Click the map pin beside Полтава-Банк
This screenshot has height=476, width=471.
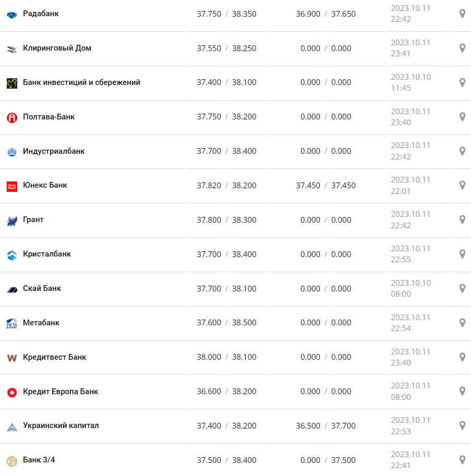click(x=462, y=117)
